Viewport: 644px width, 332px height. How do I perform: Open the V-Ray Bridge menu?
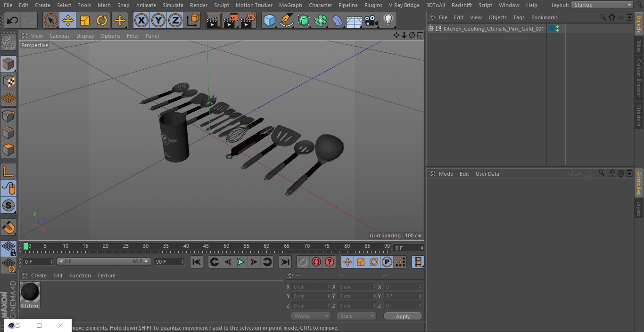(404, 5)
